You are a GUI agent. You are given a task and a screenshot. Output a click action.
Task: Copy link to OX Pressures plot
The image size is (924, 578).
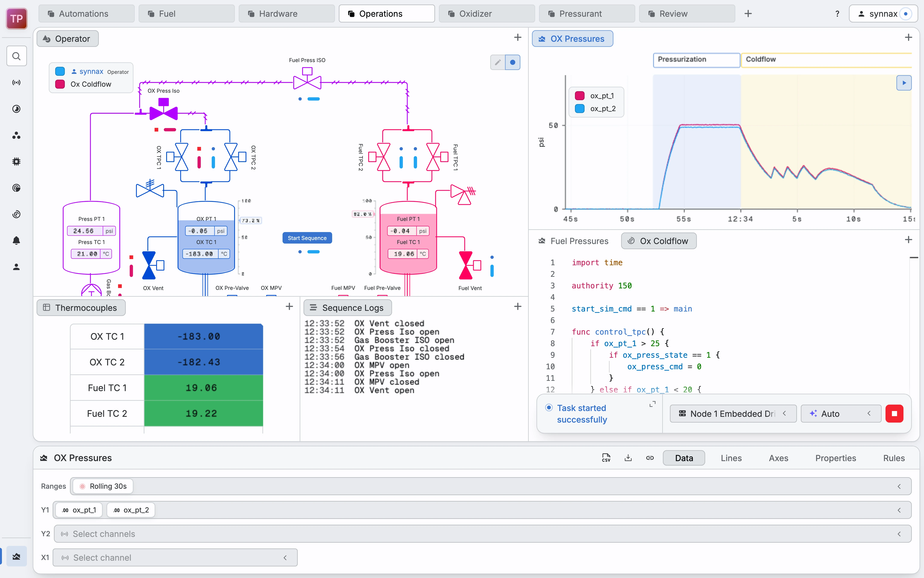coord(650,458)
